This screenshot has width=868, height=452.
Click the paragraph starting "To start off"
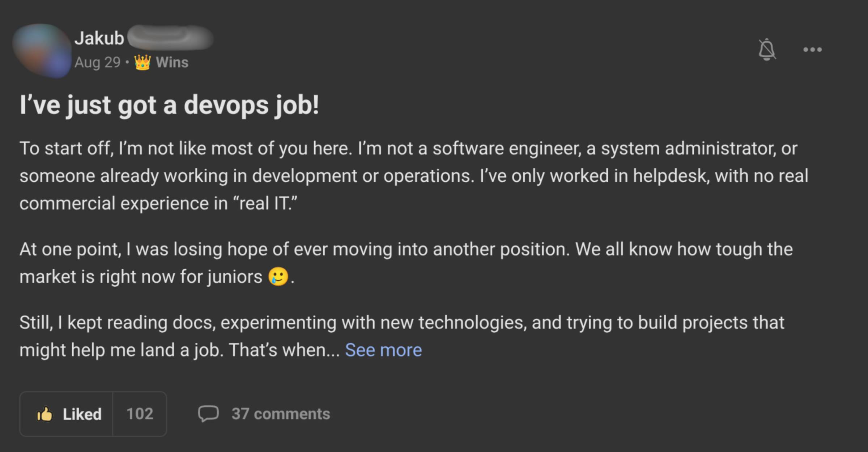pos(412,176)
